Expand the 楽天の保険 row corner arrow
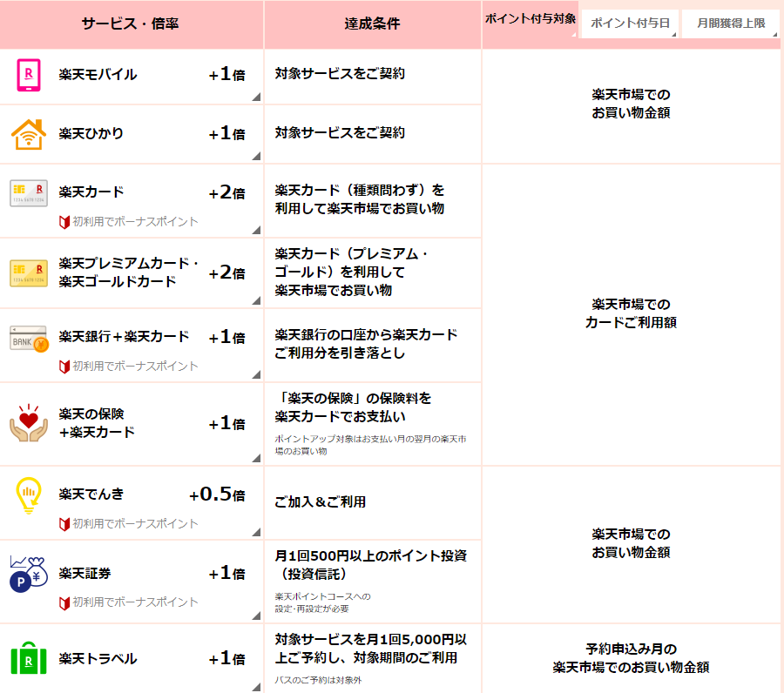 click(x=256, y=457)
